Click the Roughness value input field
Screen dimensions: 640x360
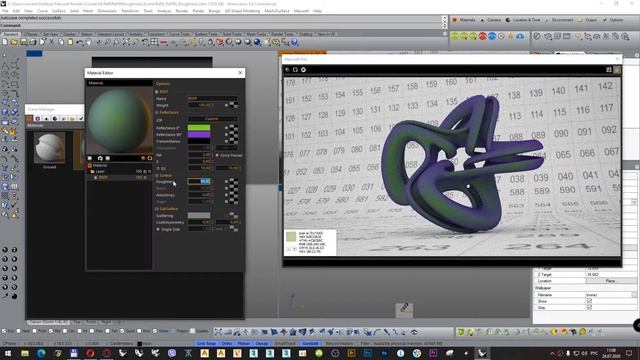tap(200, 182)
